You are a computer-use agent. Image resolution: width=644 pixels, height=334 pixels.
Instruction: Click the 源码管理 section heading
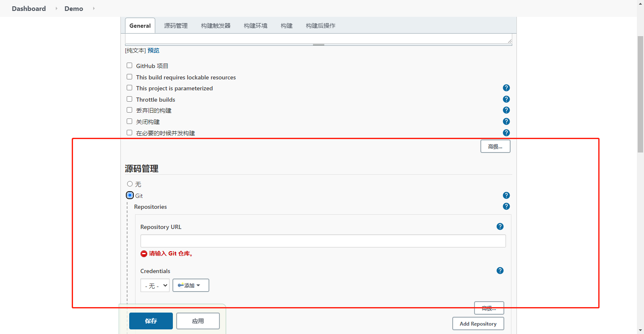pos(142,168)
